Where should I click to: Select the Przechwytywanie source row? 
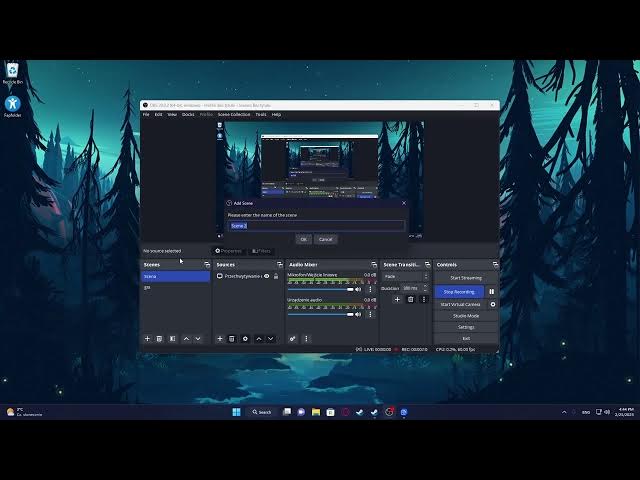247,276
